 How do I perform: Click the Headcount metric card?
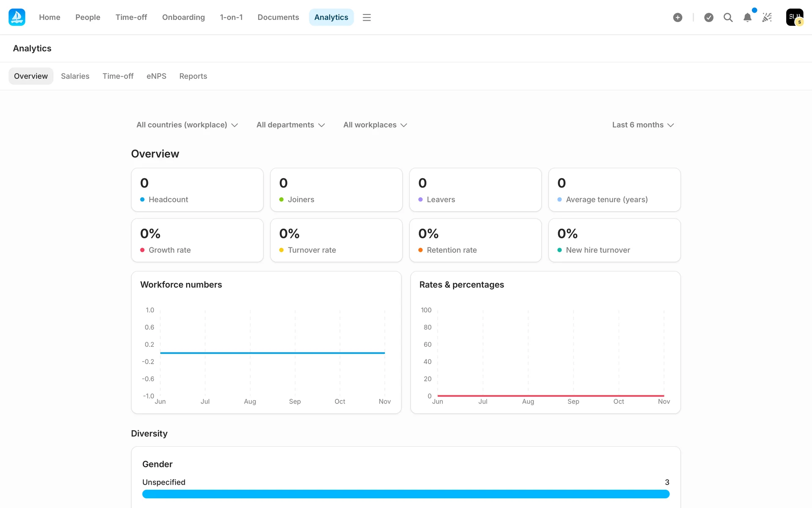pyautogui.click(x=197, y=190)
